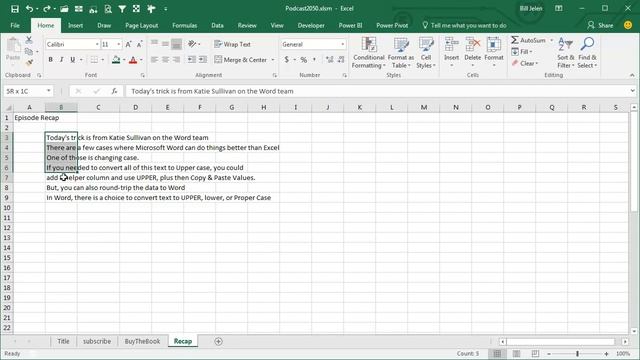Viewport: 640px width, 360px height.
Task: Decrease decimal places
Action: pyautogui.click(x=341, y=60)
